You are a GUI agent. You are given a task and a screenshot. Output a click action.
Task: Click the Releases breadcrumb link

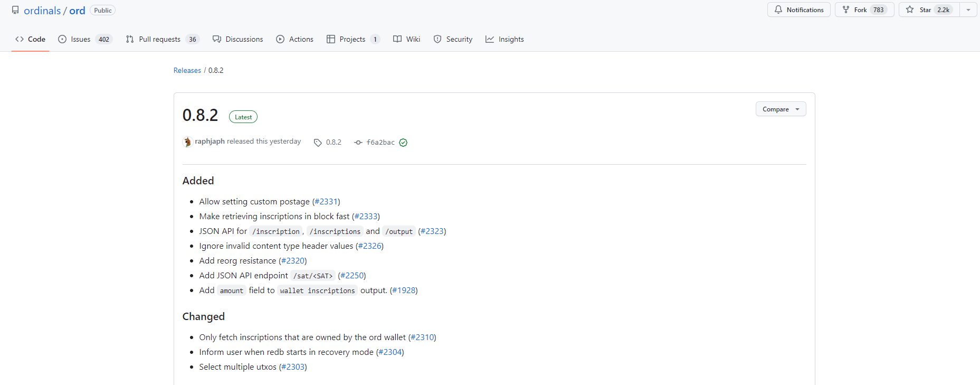187,70
